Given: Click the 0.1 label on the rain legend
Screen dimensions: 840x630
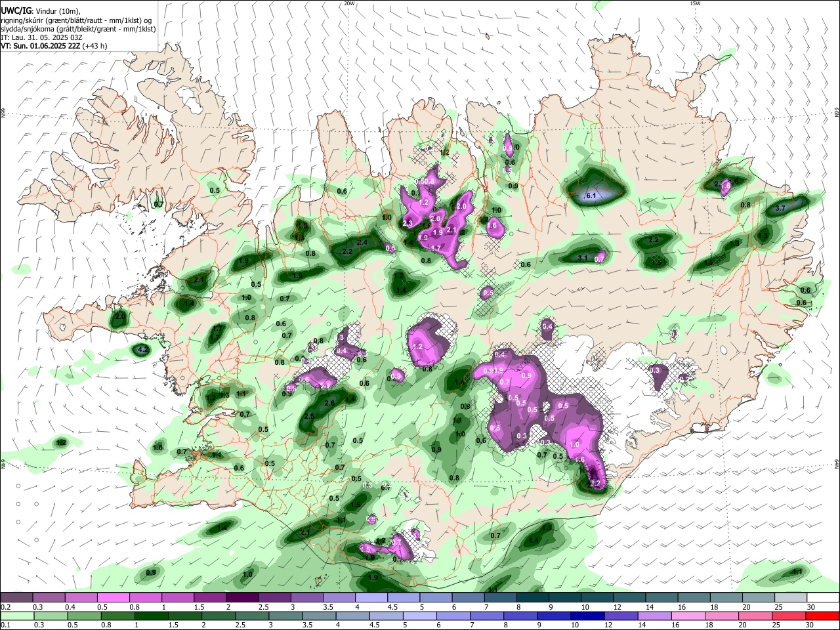Looking at the screenshot, I should coord(6,625).
